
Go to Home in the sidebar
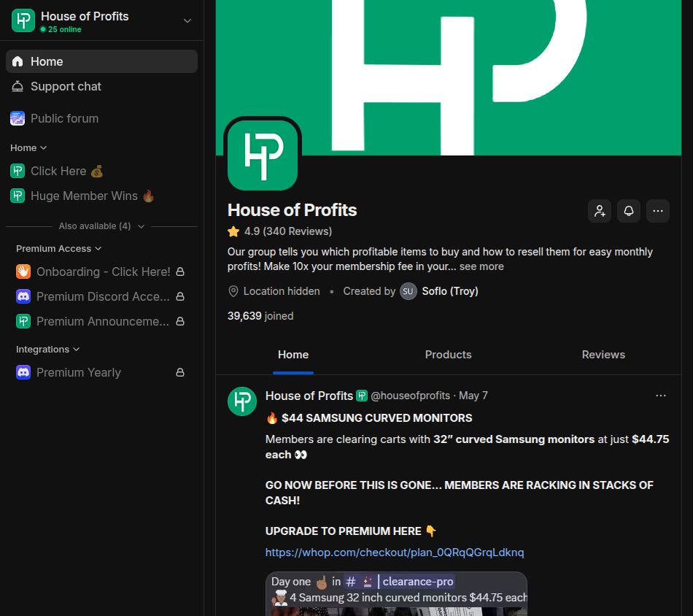[101, 61]
